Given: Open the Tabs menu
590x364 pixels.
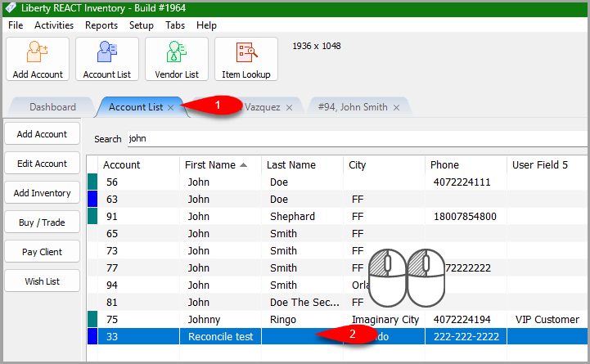Looking at the screenshot, I should [175, 25].
